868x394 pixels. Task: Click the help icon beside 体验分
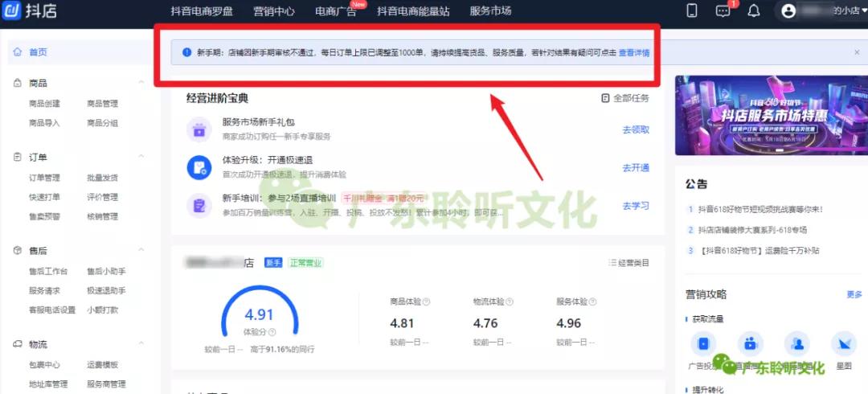point(272,332)
